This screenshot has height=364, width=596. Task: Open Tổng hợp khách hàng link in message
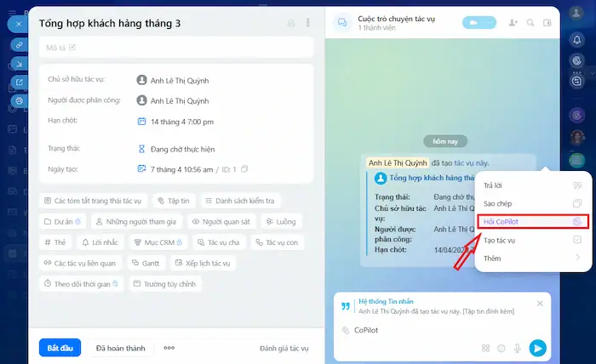[x=432, y=178]
